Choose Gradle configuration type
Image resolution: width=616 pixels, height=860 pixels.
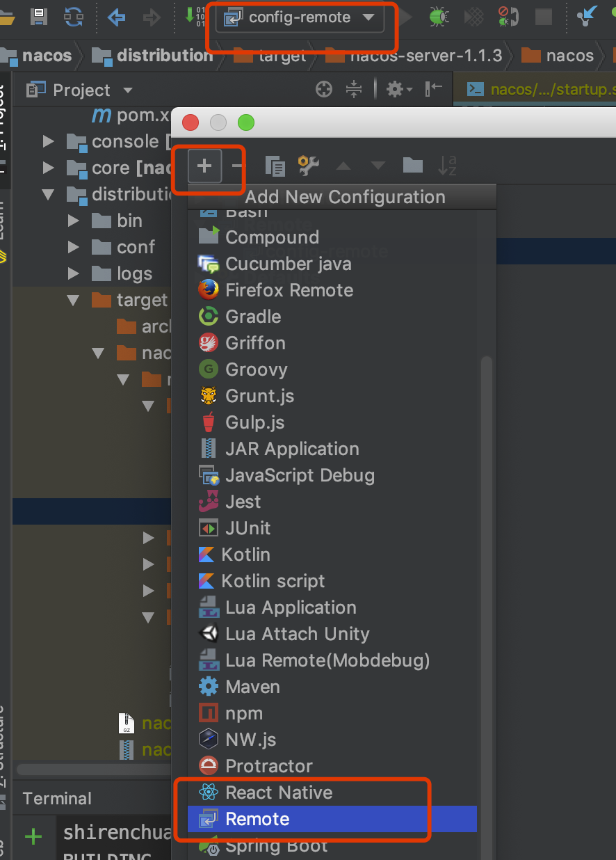(332, 317)
